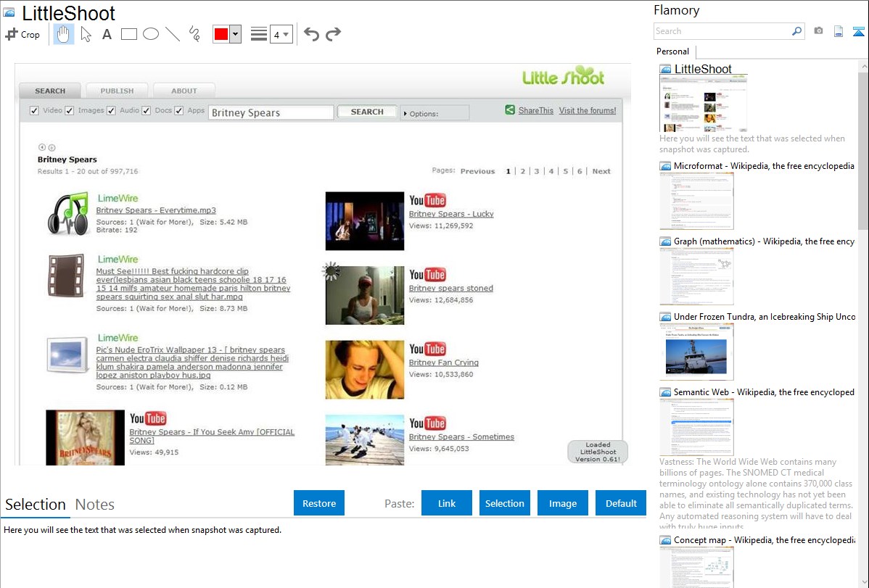Switch to the Selection tab
The image size is (869, 588).
pos(36,505)
